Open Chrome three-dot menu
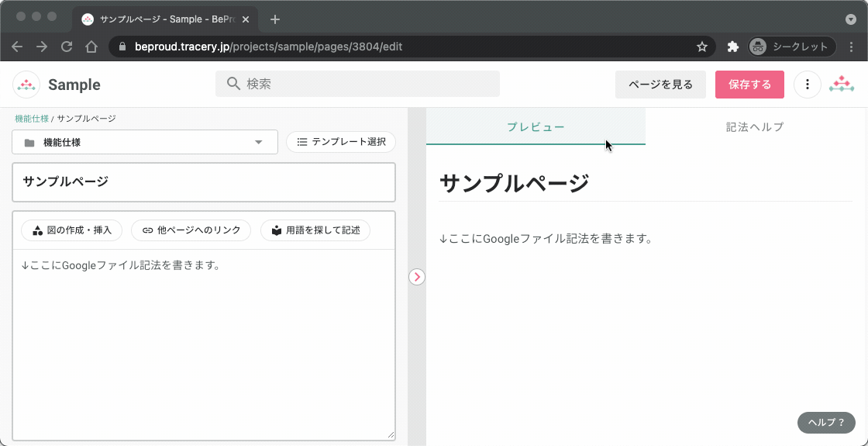The height and width of the screenshot is (446, 868). pos(851,47)
